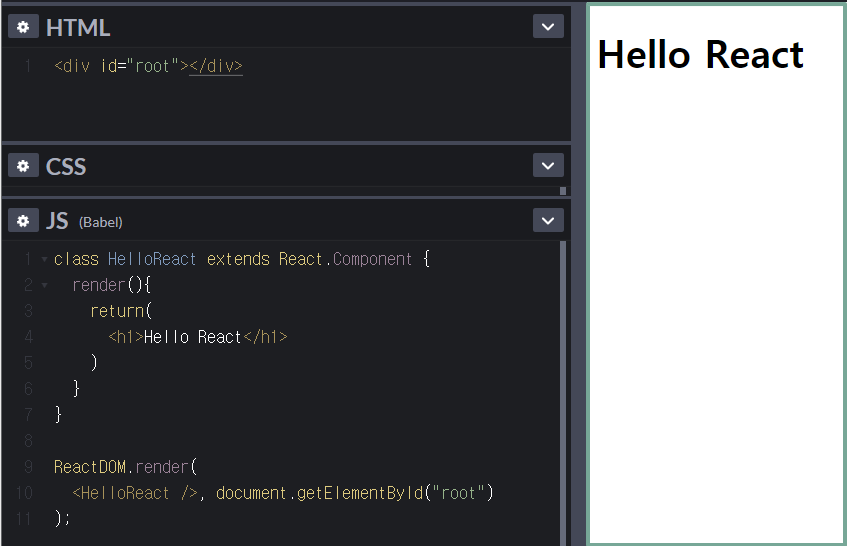Click the <HelloReact /> JSX tag
The image size is (847, 546).
[135, 493]
